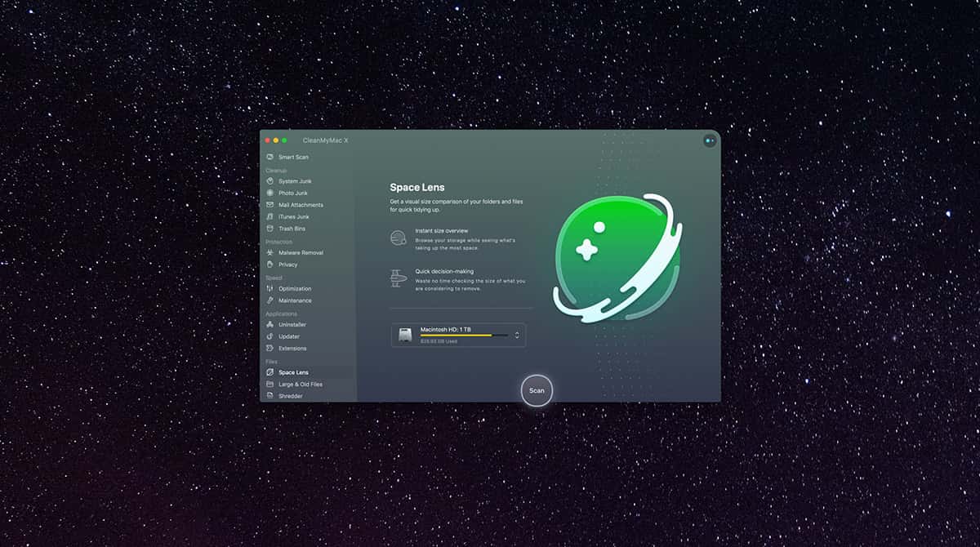Viewport: 980px width, 547px height.
Task: Click the "Instant size overview" text
Action: click(442, 231)
